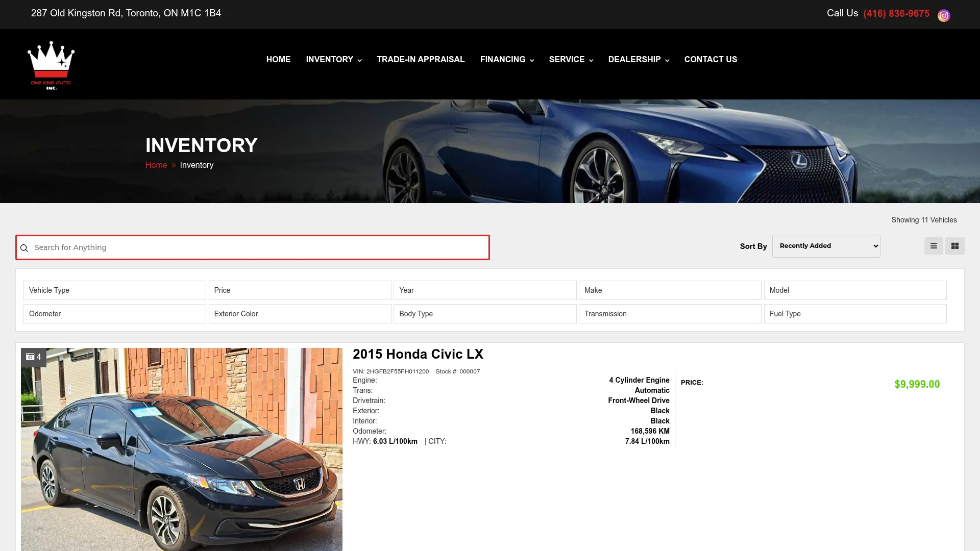
Task: Open the Honda Civic photo thumbnail
Action: point(182,449)
